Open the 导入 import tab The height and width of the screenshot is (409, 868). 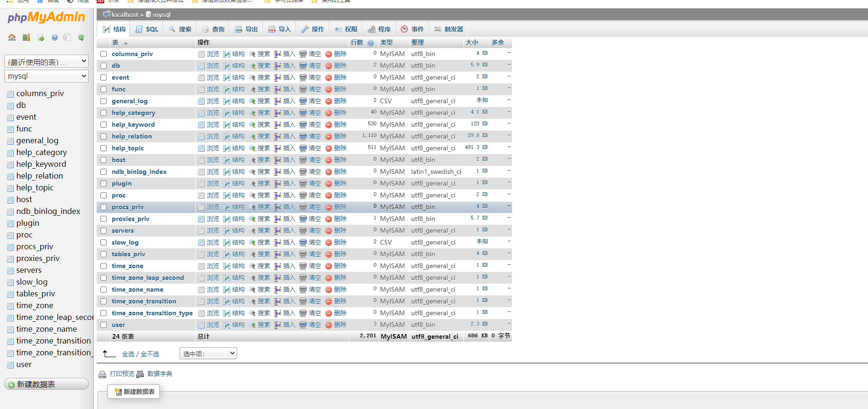(280, 29)
